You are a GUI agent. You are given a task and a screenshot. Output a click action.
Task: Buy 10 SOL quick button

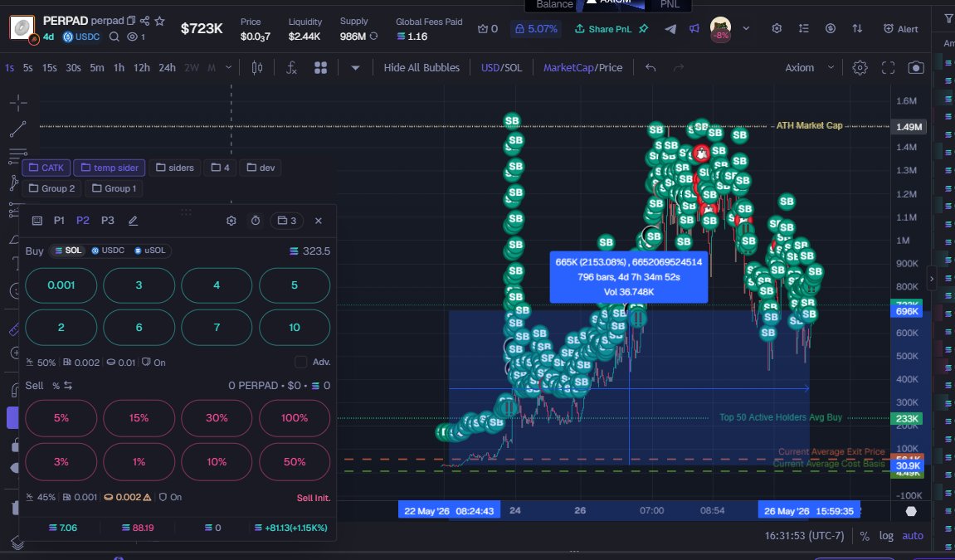coord(295,327)
